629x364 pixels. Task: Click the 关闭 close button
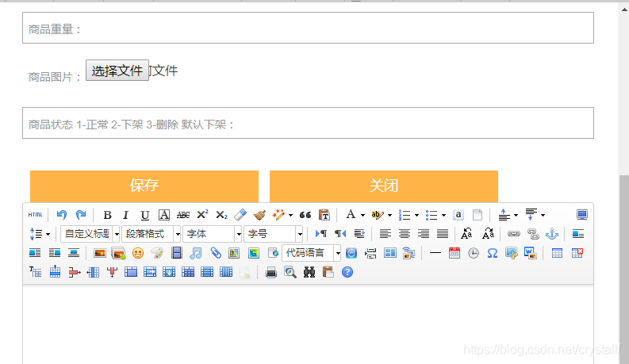coord(384,186)
